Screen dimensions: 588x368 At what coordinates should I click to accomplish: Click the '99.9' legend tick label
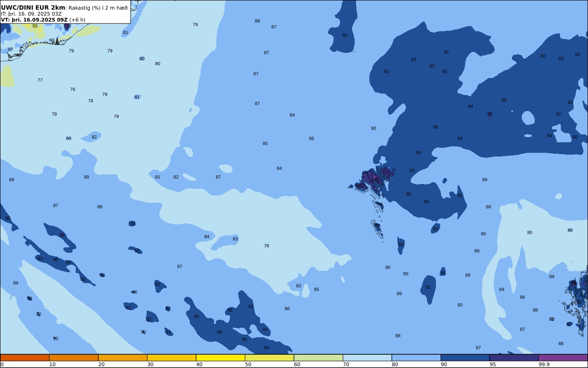coord(544,364)
